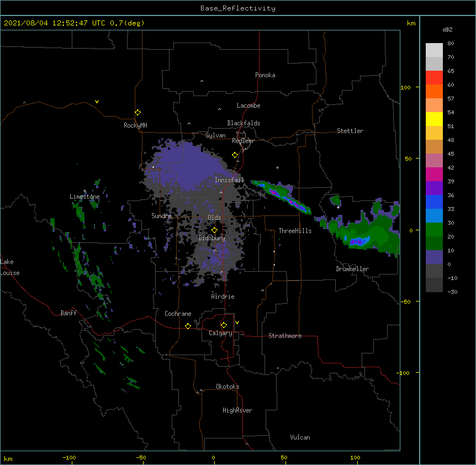
Task: Click the Vulcan label
Action: tap(300, 437)
